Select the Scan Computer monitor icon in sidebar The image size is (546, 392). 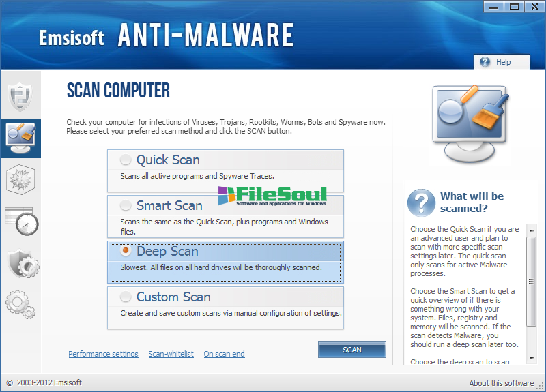click(20, 136)
